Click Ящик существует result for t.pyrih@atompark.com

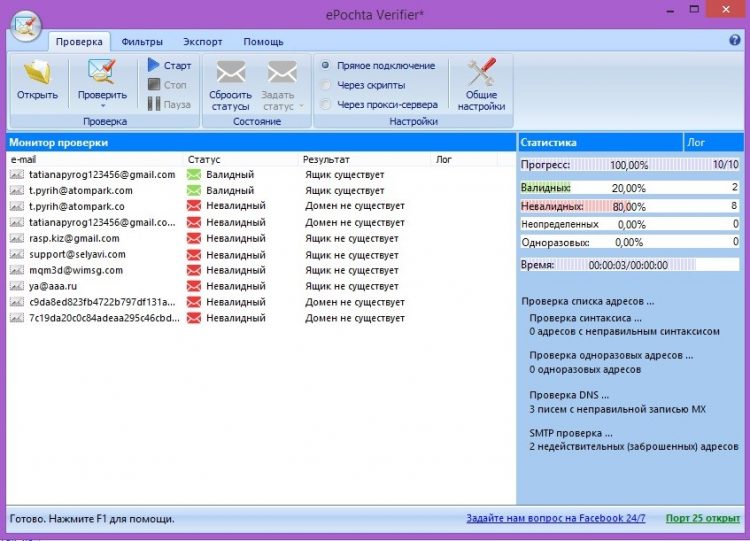point(345,190)
